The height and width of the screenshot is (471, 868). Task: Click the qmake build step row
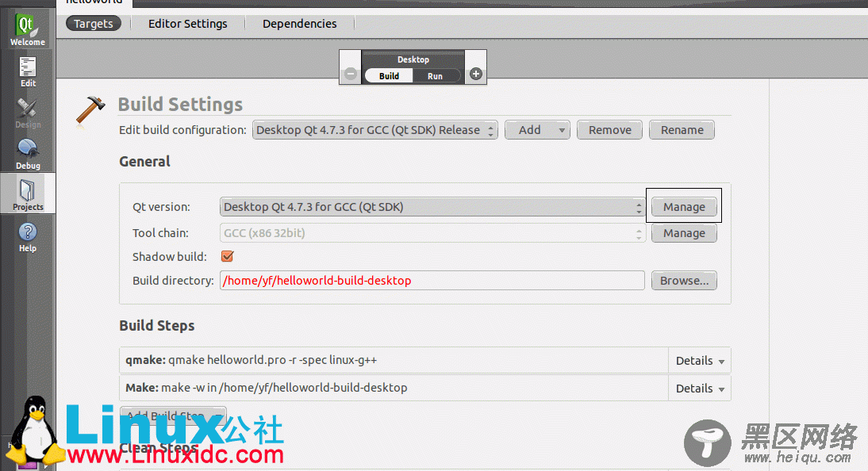click(394, 361)
